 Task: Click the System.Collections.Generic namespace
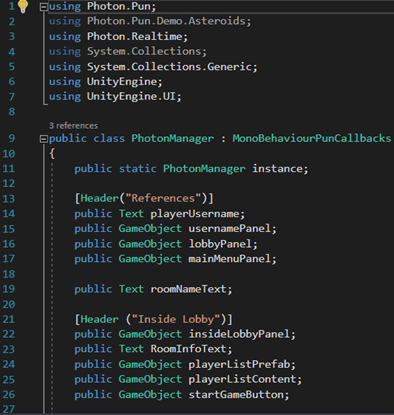coord(171,67)
